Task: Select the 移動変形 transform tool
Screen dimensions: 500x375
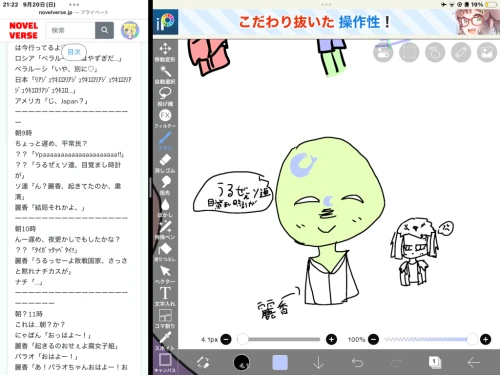Action: tap(165, 52)
